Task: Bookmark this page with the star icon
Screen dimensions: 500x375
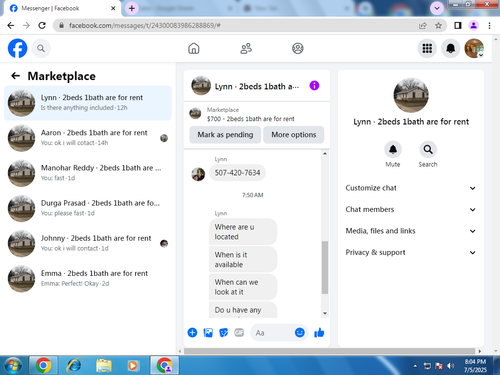Action: click(x=438, y=25)
